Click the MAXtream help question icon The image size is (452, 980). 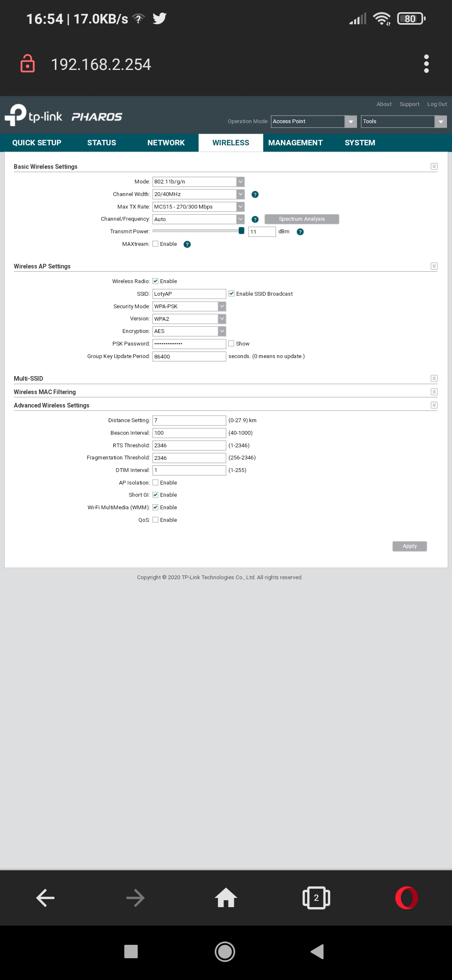pyautogui.click(x=187, y=245)
